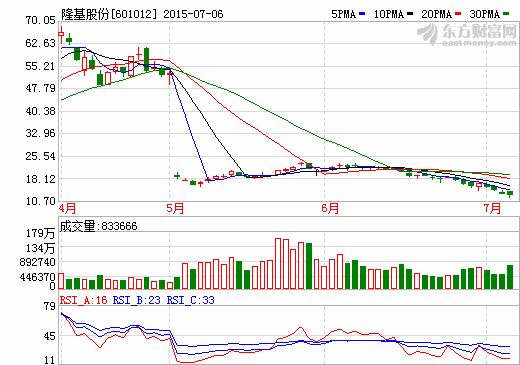Viewport: 520px width, 365px height.
Task: Click the first red volume bar in April
Action: [61, 281]
